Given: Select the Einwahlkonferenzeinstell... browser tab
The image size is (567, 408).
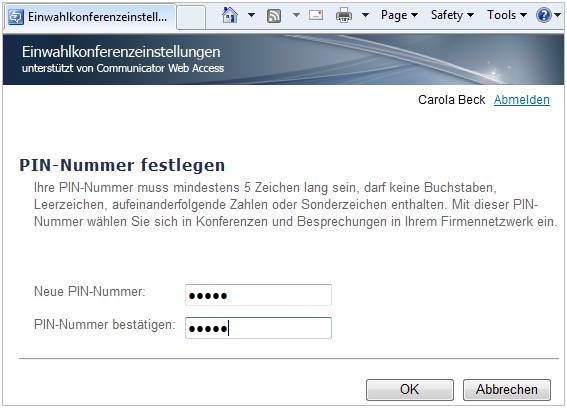Looking at the screenshot, I should (x=90, y=17).
